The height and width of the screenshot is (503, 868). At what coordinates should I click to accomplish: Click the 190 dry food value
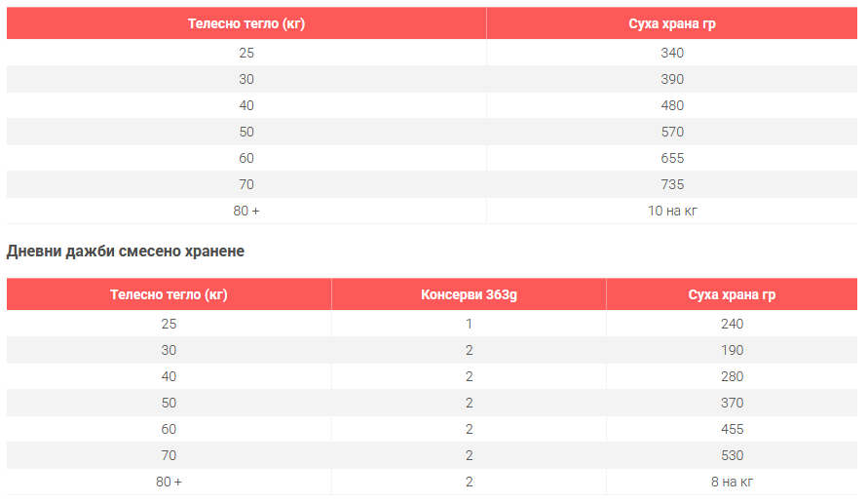[733, 350]
